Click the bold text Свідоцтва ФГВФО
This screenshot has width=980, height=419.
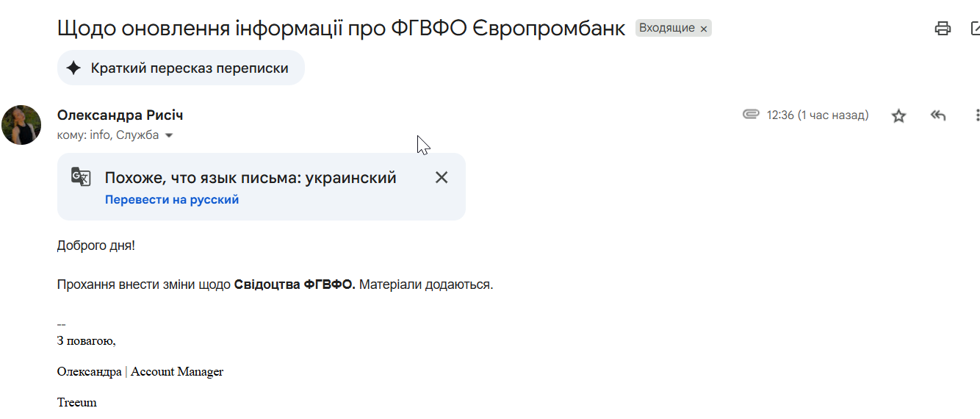(x=295, y=284)
